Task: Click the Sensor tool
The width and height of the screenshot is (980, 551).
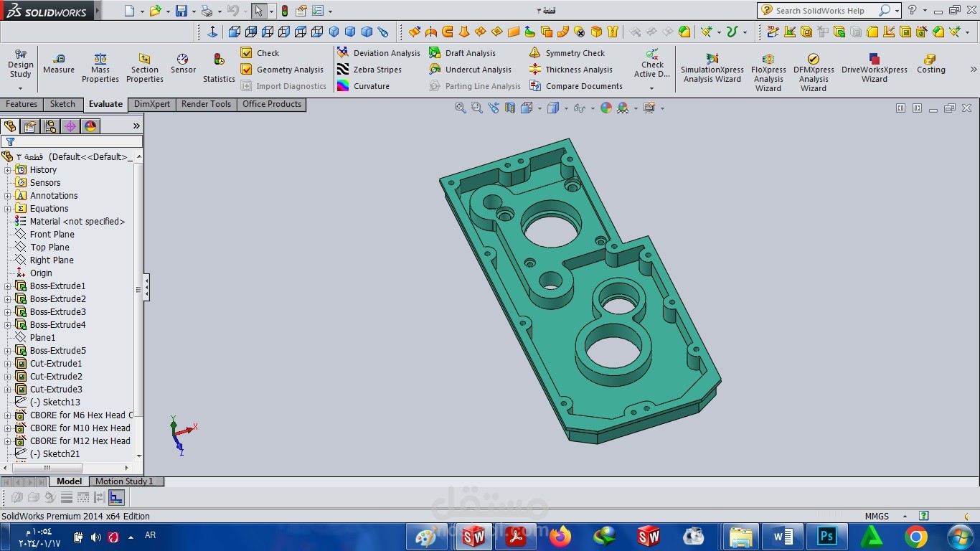Action: point(183,63)
